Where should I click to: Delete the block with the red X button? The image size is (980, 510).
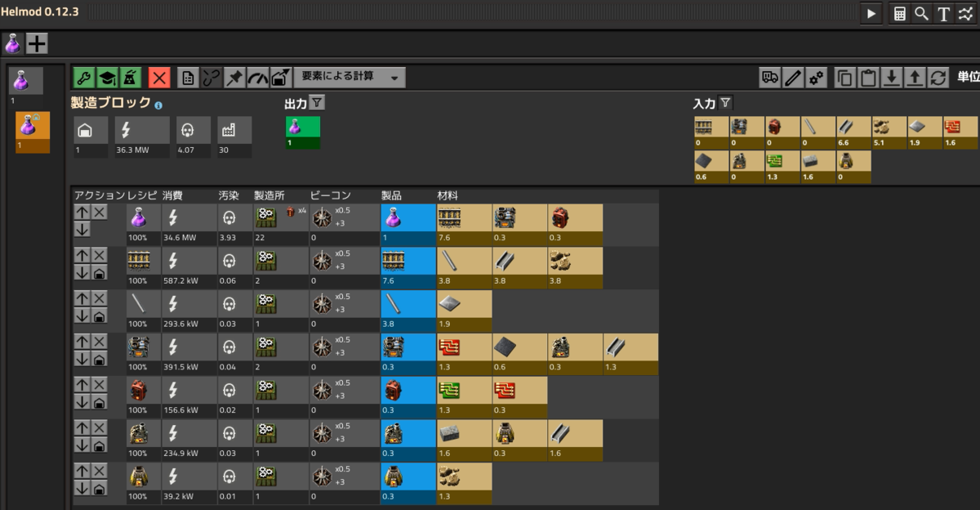coord(159,78)
